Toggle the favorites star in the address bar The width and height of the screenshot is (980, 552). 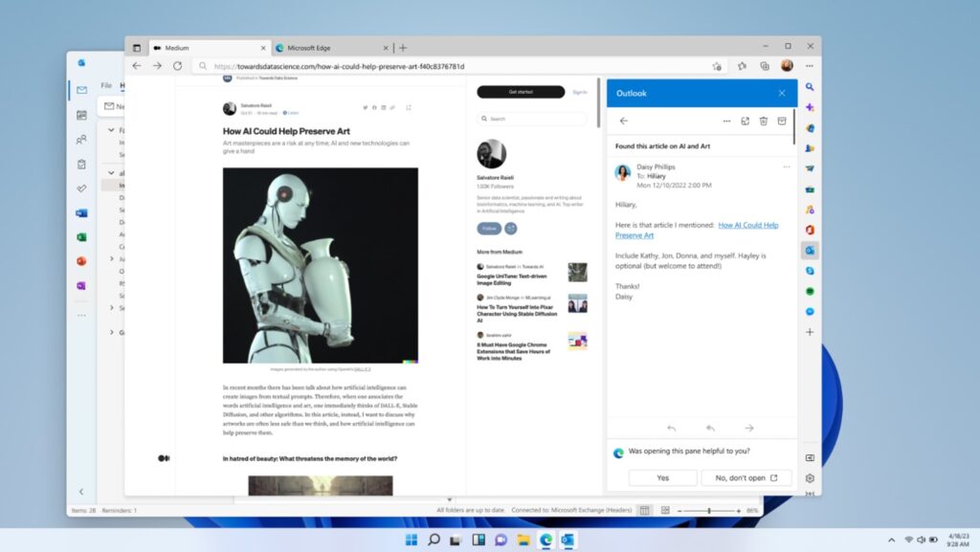tap(717, 65)
